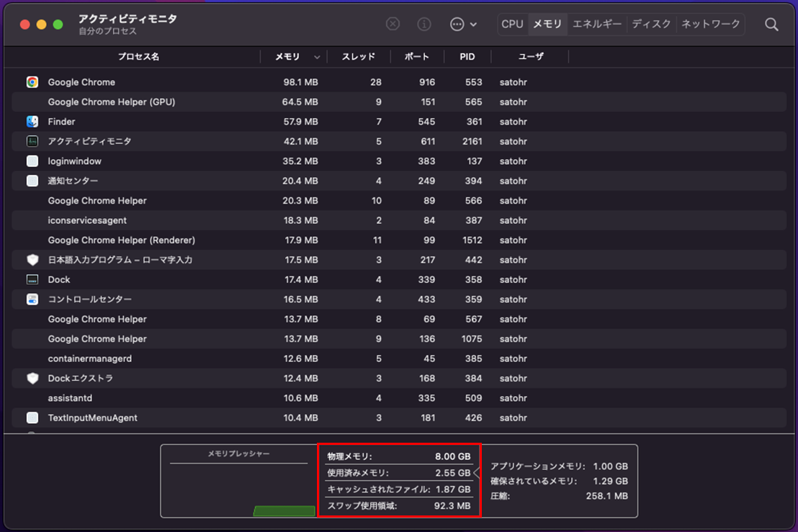Select the assistantd process row
798x532 pixels.
click(399, 398)
